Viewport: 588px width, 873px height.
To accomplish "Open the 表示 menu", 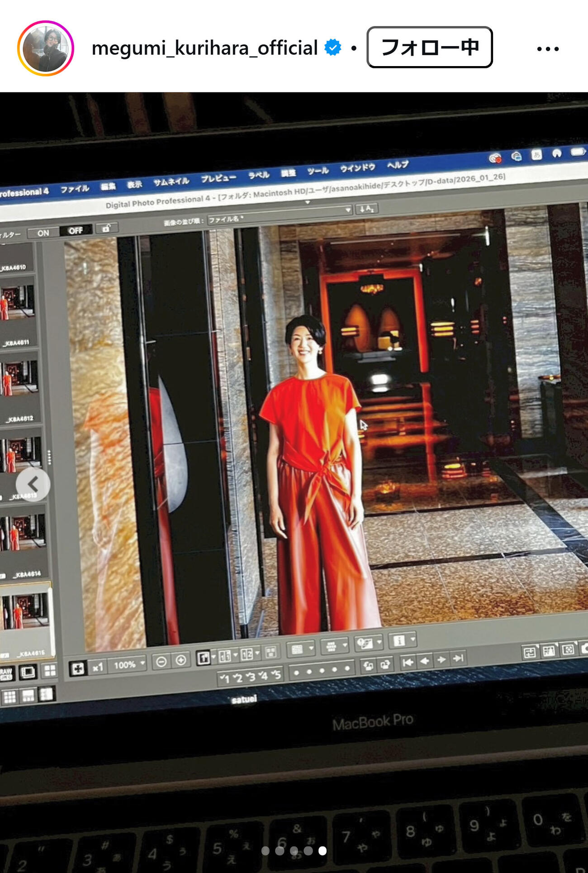I will tap(134, 184).
